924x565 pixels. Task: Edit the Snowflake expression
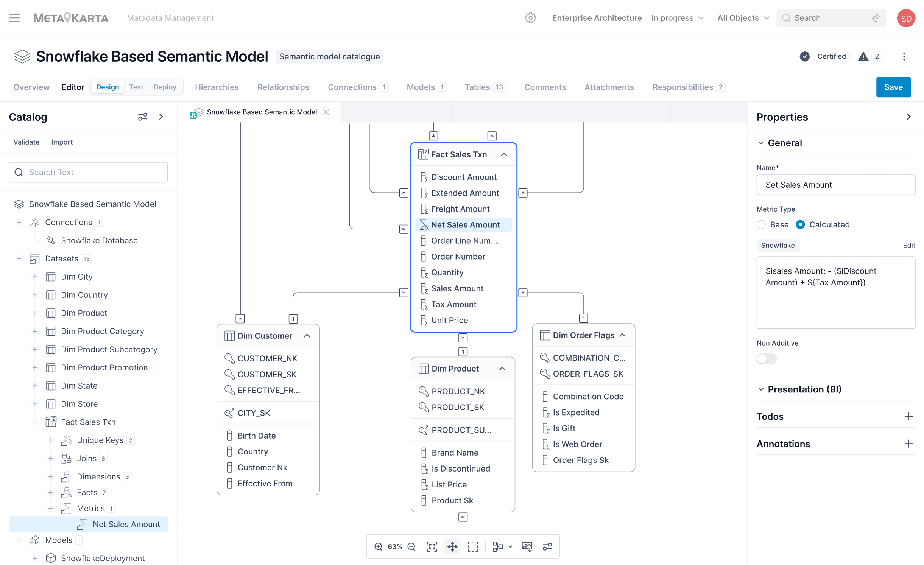(x=909, y=245)
